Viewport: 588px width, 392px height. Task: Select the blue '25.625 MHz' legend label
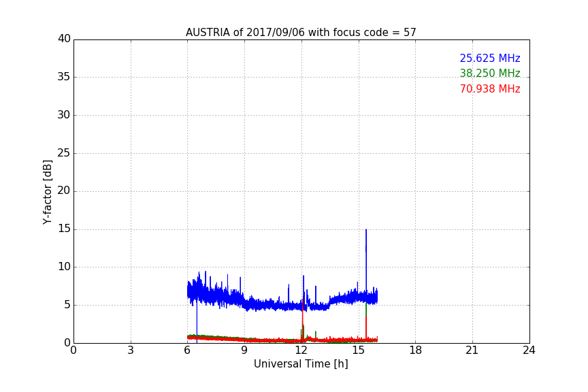(x=490, y=58)
